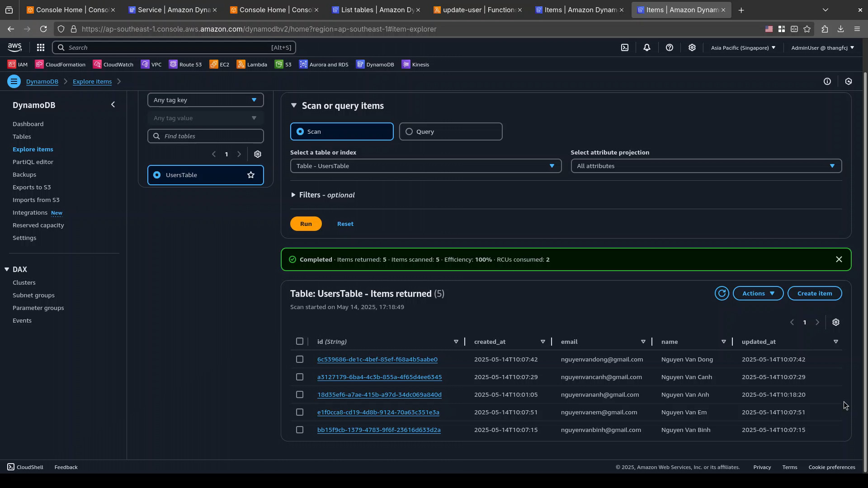Reload the page in the browser
The height and width of the screenshot is (488, 868).
(x=43, y=29)
